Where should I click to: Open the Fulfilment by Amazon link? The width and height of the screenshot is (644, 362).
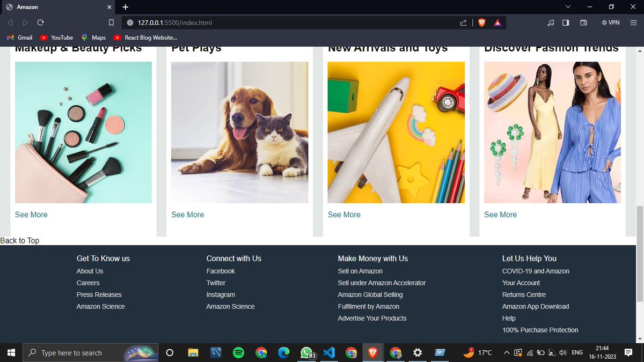click(x=369, y=307)
